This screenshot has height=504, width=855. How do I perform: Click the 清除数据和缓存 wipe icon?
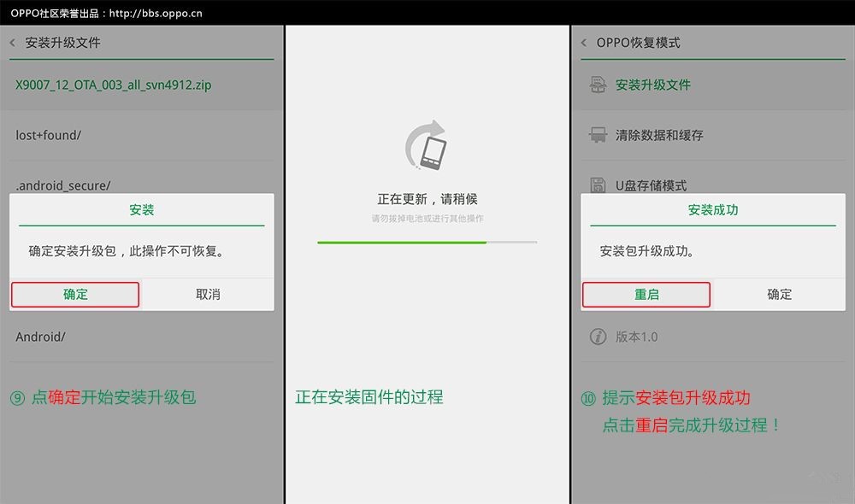(x=598, y=135)
